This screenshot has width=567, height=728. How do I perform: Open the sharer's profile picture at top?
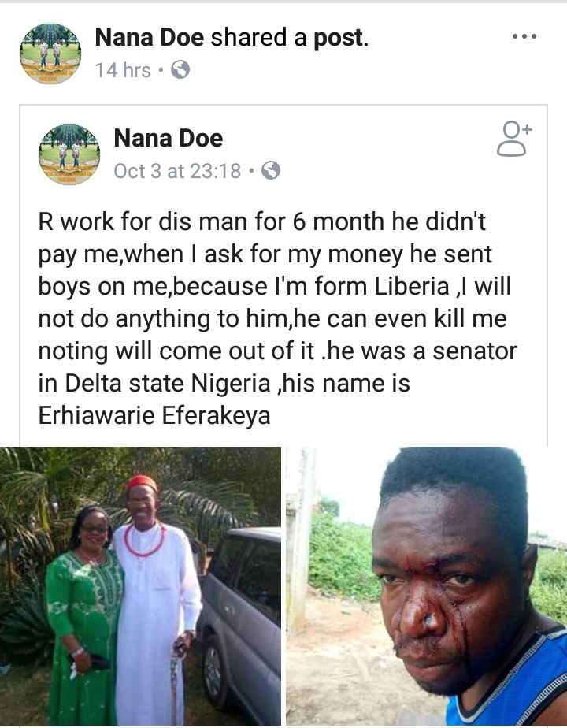[x=50, y=53]
